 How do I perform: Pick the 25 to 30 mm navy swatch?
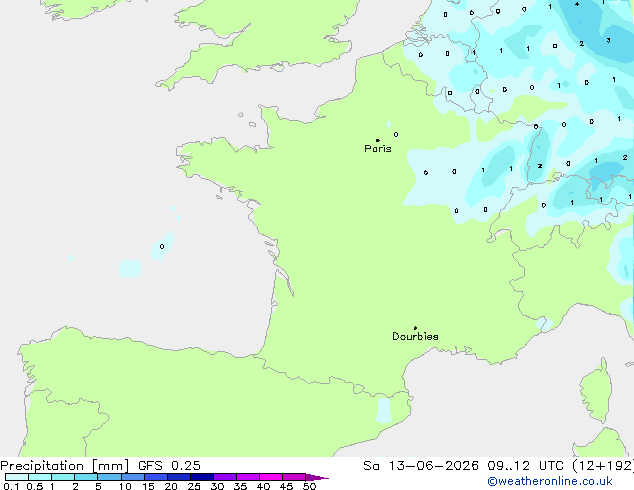[x=201, y=477]
